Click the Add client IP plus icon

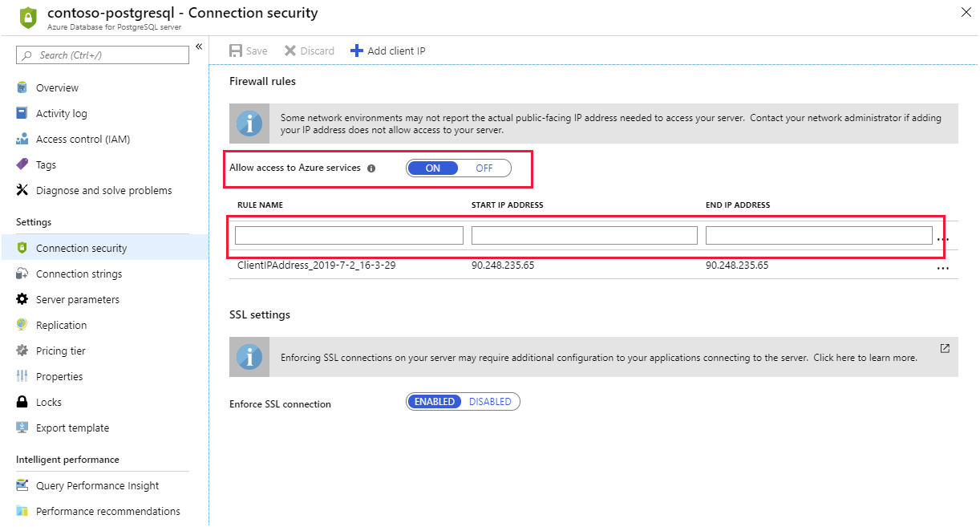click(x=357, y=51)
